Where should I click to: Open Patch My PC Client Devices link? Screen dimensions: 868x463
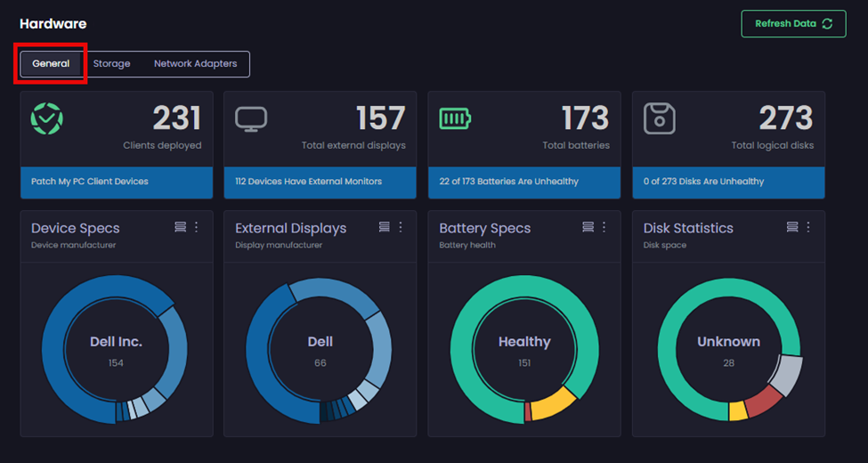point(90,182)
